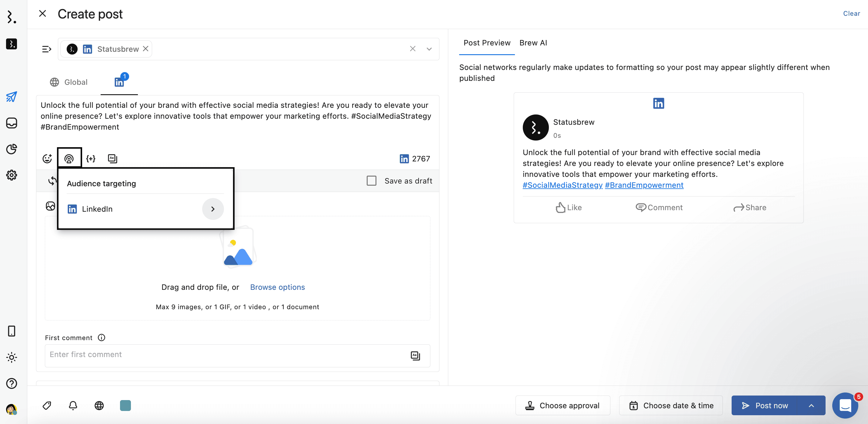Click Choose date & time button
Viewport: 868px width, 424px height.
[670, 405]
